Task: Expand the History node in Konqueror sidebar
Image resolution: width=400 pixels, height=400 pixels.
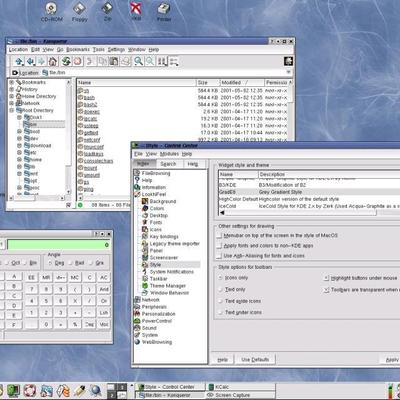Action: [12, 89]
